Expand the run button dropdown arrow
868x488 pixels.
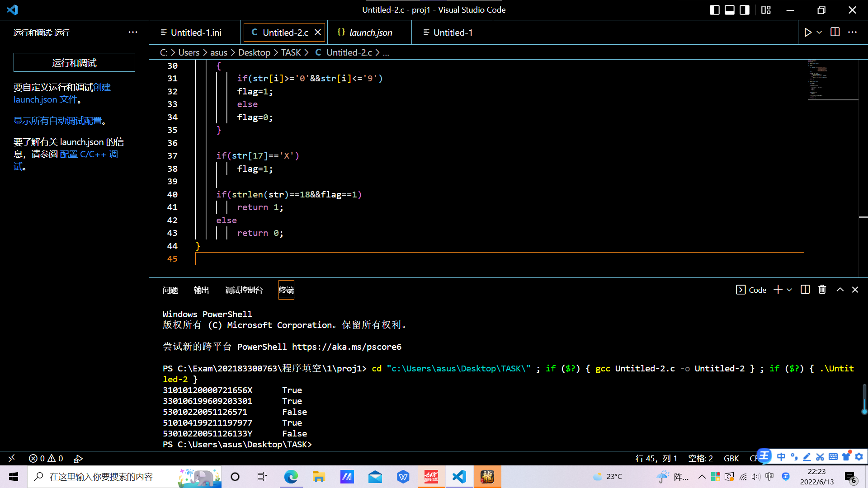point(819,33)
